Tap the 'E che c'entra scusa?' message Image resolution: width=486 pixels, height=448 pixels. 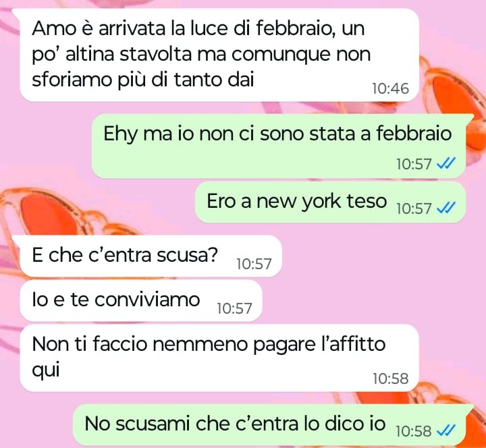[x=151, y=256]
